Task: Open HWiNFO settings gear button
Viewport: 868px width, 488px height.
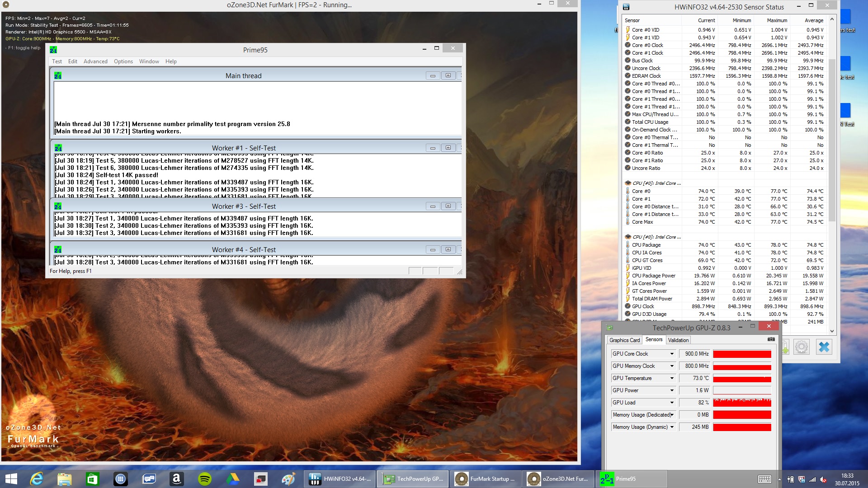Action: click(x=802, y=347)
